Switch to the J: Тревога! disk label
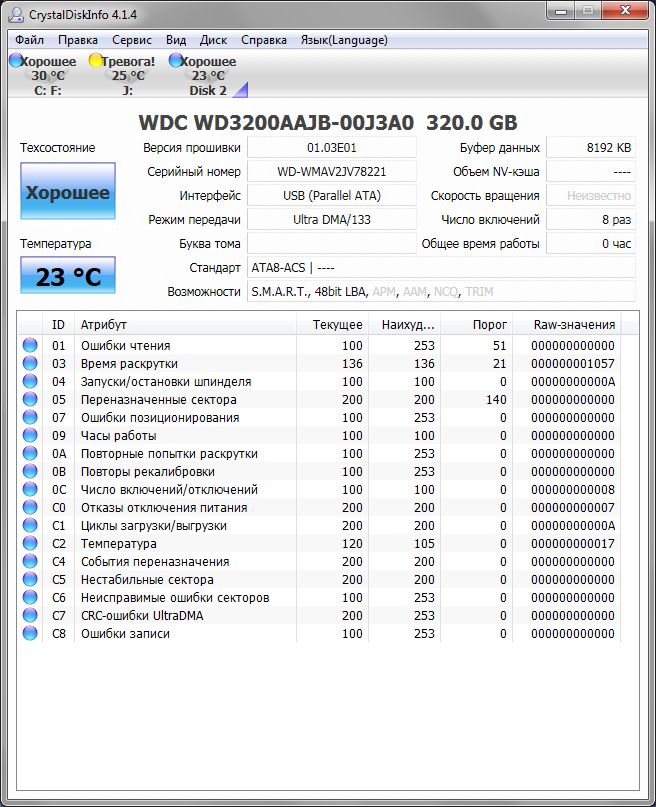Screen dimensions: 656x807 (x=128, y=91)
